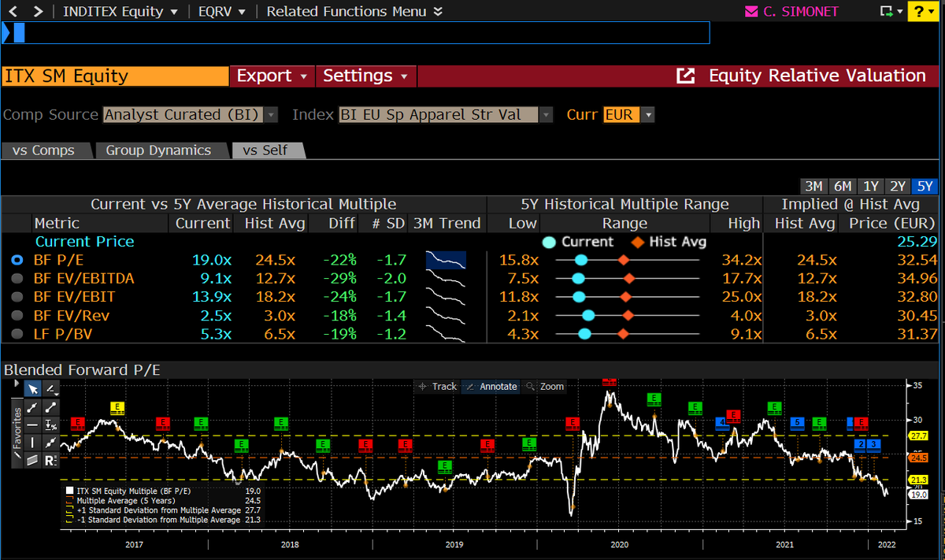Click the ITX SM Equity ticker field

tap(115, 76)
